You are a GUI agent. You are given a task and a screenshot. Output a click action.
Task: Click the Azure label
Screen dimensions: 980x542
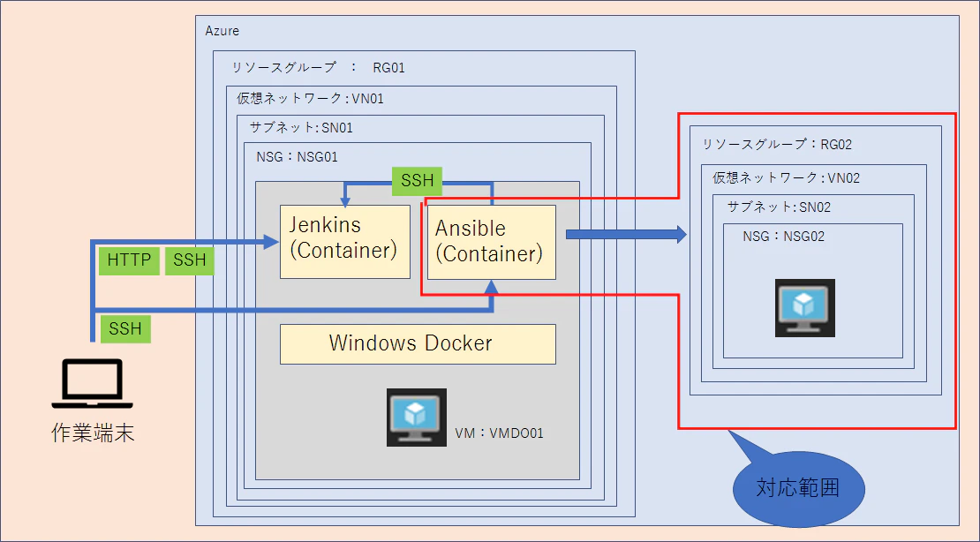point(222,31)
